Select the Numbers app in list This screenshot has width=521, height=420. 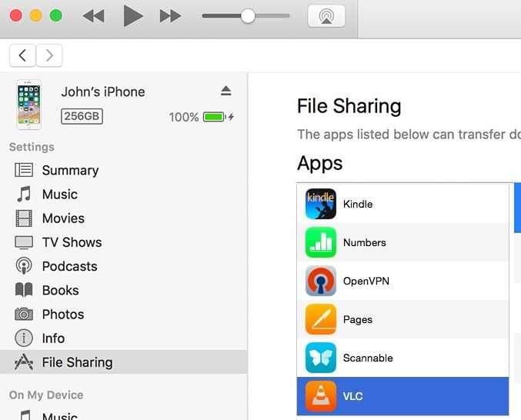click(x=402, y=242)
